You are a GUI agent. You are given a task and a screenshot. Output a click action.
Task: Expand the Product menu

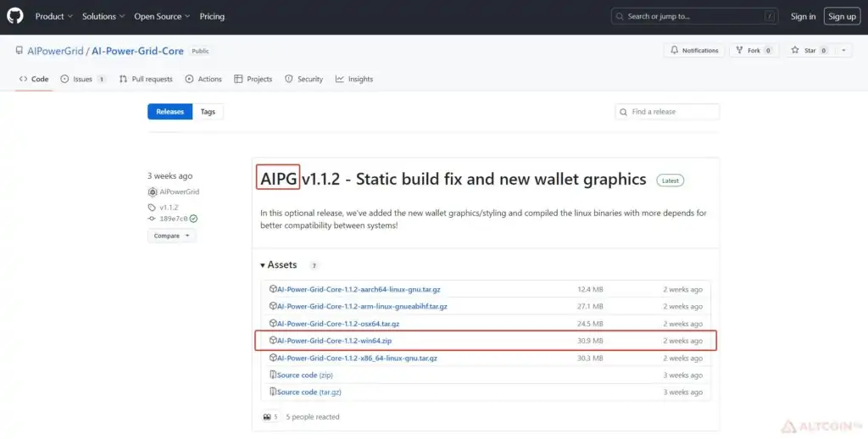(x=53, y=17)
